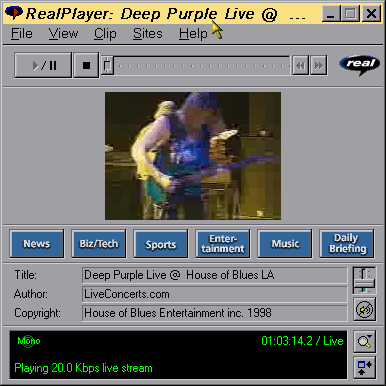Stop the stream playback
Image resolution: width=386 pixels, height=386 pixels.
click(86, 65)
